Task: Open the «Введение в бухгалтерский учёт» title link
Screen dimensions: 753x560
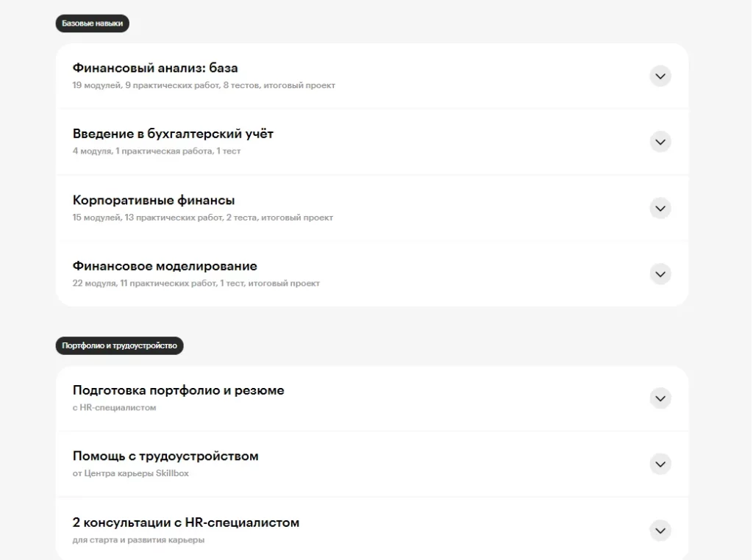Action: [x=172, y=133]
